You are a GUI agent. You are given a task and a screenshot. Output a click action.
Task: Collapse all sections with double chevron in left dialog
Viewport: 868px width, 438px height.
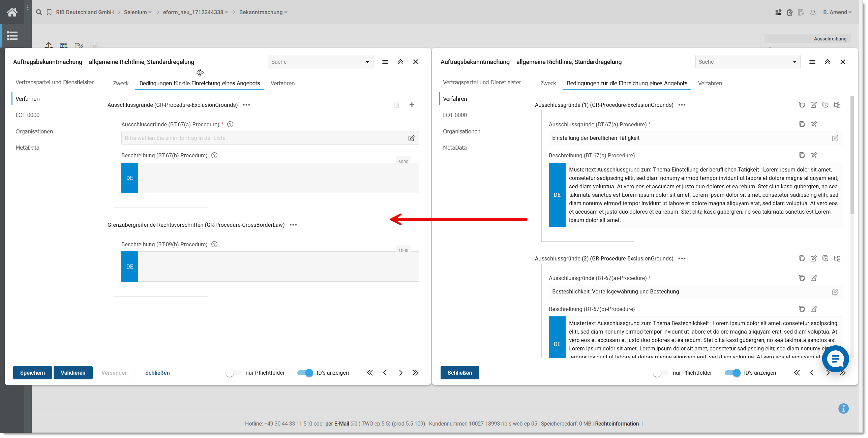[400, 62]
